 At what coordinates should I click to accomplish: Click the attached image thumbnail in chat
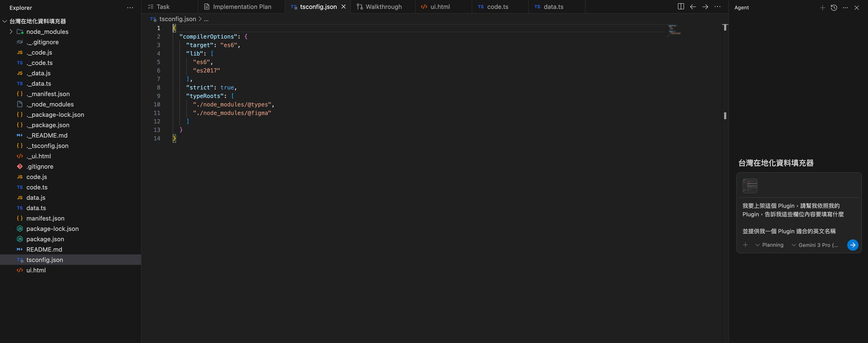pyautogui.click(x=750, y=186)
